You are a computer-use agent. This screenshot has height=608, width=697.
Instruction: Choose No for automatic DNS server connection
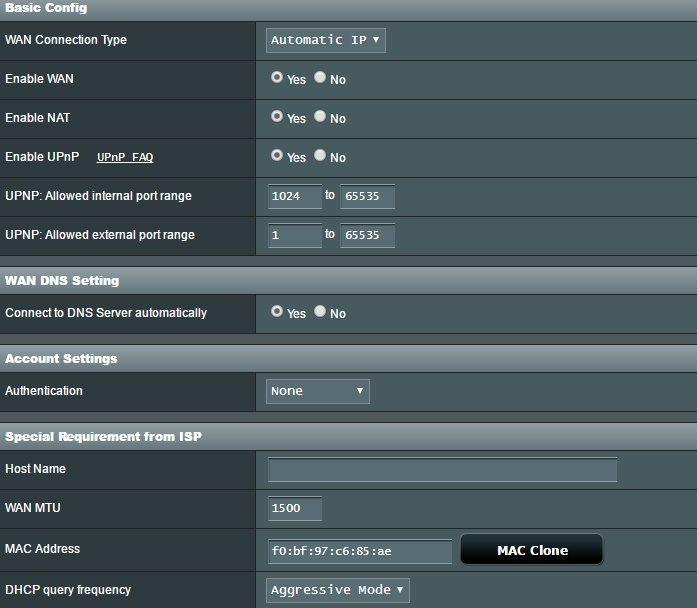(x=320, y=312)
